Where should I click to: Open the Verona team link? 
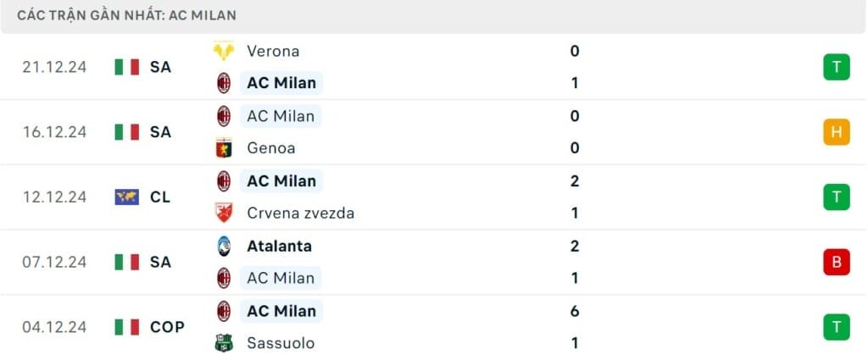(x=273, y=51)
